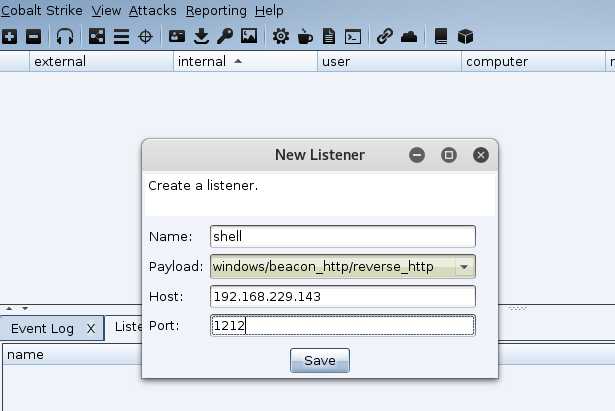Close the Event Log tab with X
615x411 pixels.
(x=91, y=329)
